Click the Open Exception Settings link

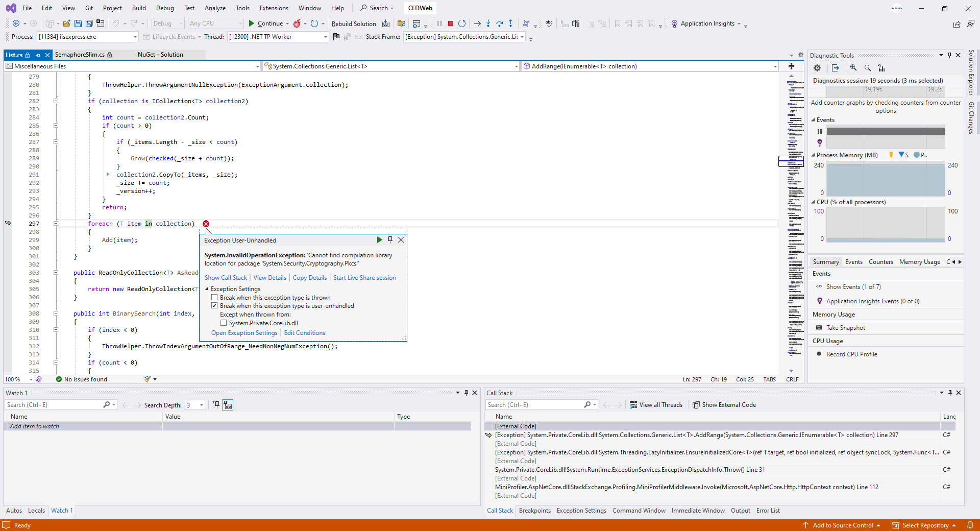[x=244, y=333]
